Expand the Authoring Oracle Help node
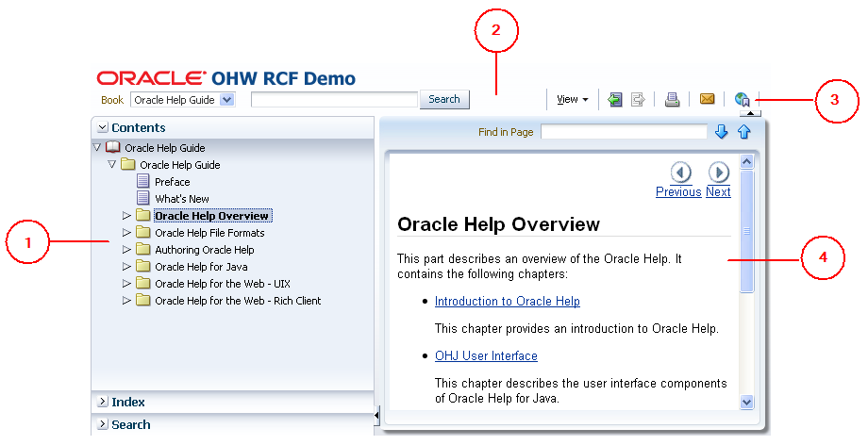 tap(126, 250)
